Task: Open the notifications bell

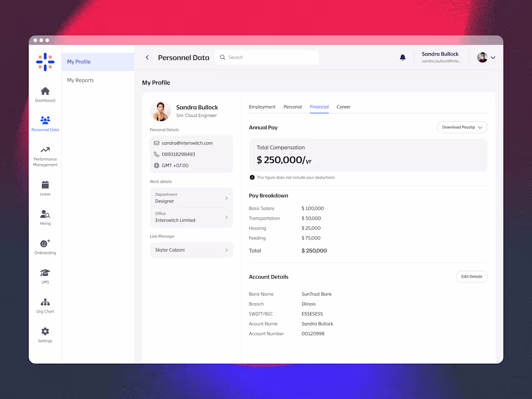Action: [403, 57]
